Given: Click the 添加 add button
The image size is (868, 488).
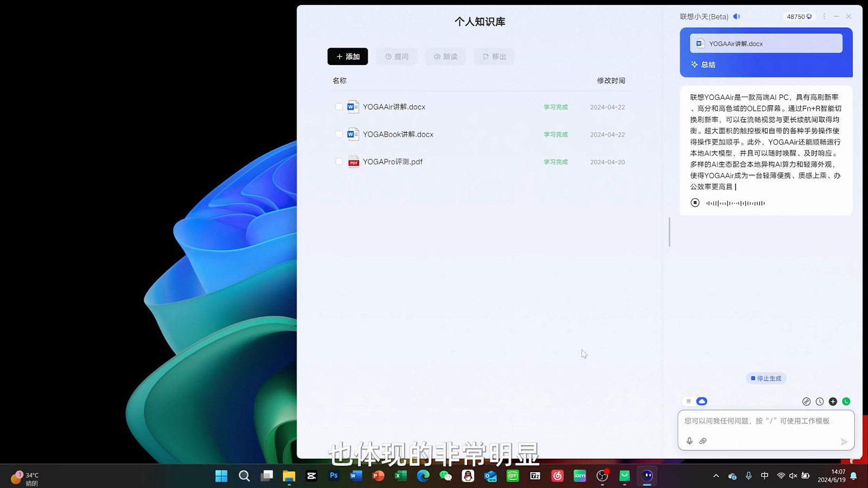Looking at the screenshot, I should [348, 56].
